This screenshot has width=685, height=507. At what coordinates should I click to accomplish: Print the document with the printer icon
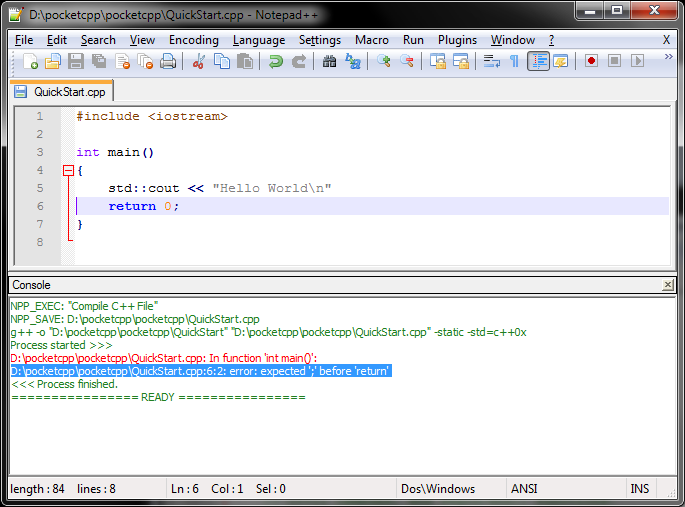point(168,61)
